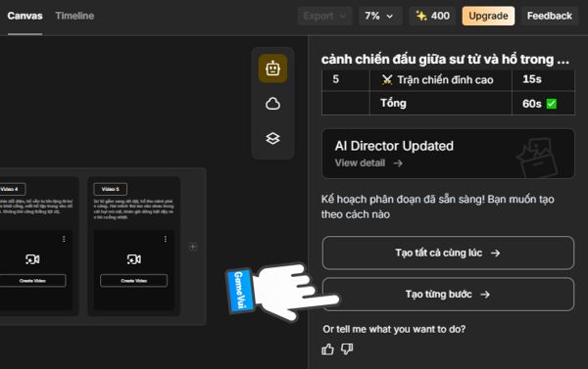Viewport: 588px width, 369px height.
Task: Open the Export dropdown
Action: coord(324,16)
